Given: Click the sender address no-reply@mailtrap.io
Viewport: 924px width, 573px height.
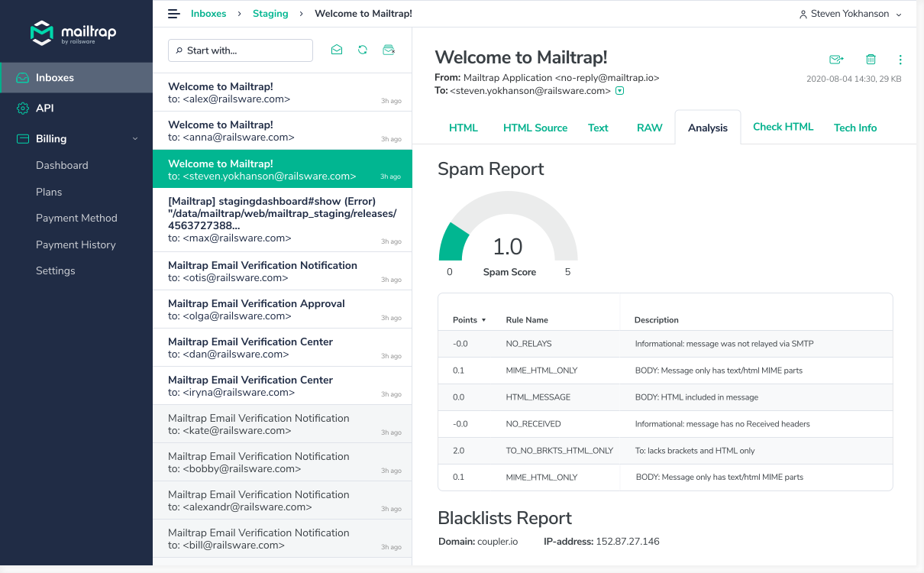Looking at the screenshot, I should (x=607, y=77).
